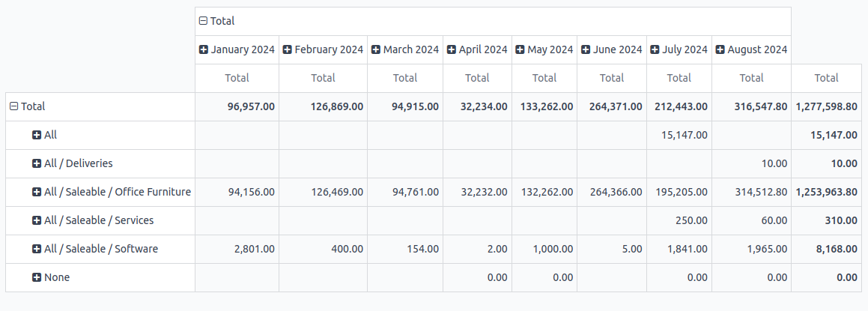
Task: Expand All / Saleable / Services row
Action: 37,220
